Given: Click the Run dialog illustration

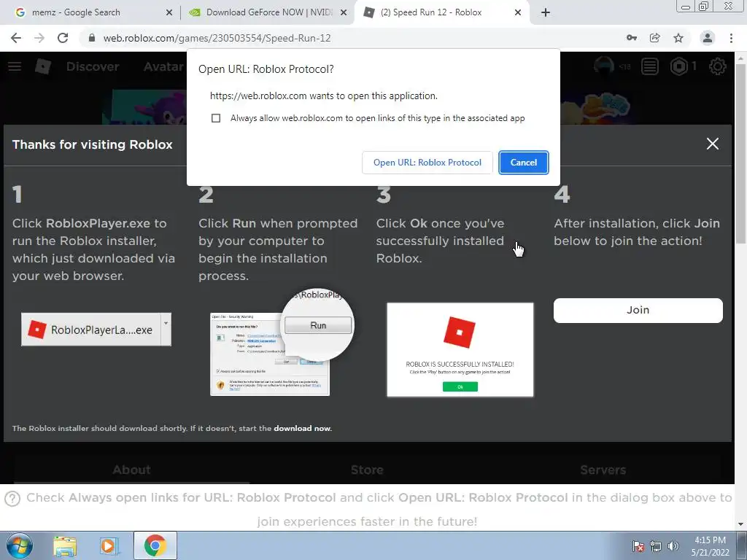Looking at the screenshot, I should point(281,343).
